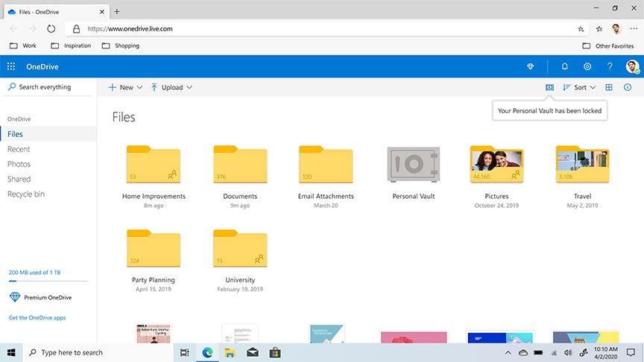
Task: Show hidden tray icons chevron
Action: (x=508, y=352)
